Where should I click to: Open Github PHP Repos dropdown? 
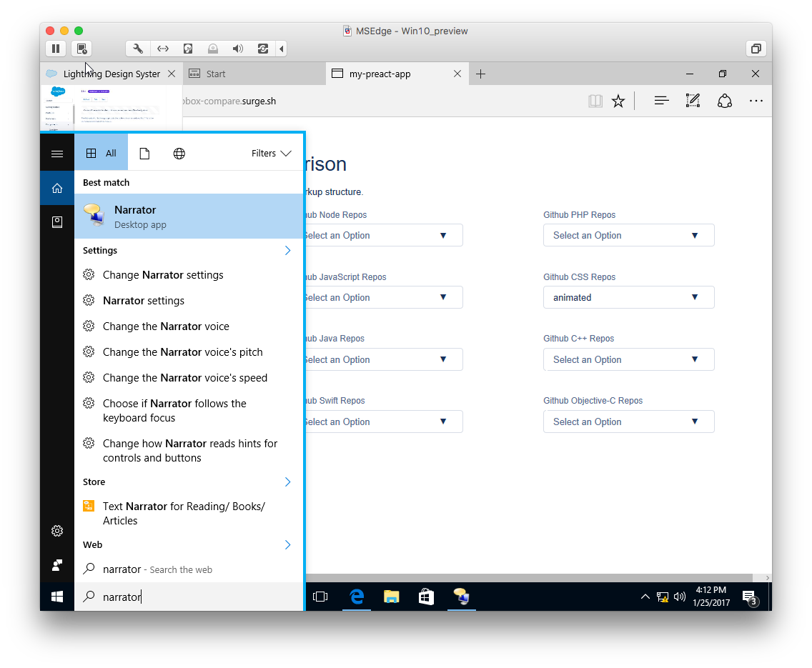(x=629, y=236)
